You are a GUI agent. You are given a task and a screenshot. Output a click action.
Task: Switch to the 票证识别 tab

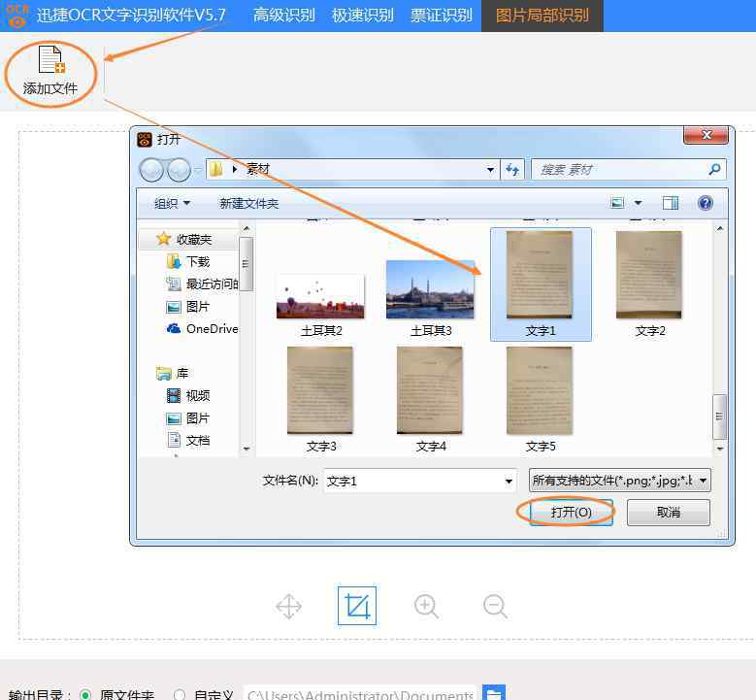(442, 16)
